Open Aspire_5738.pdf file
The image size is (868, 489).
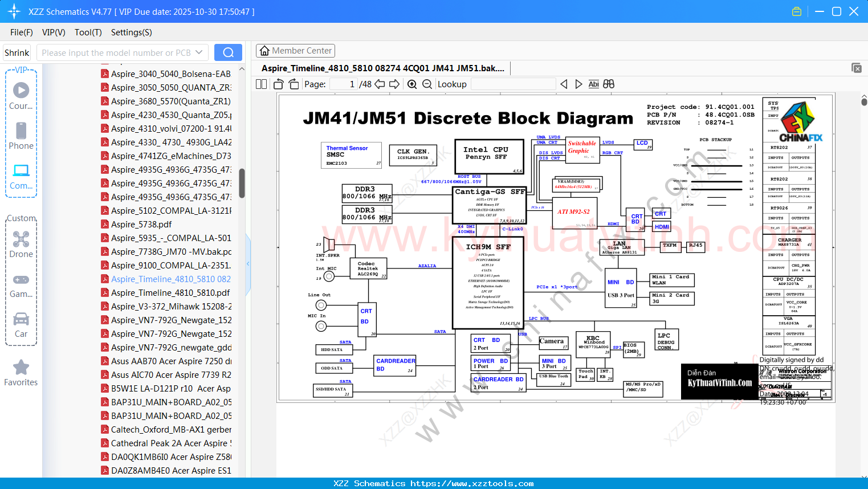click(141, 224)
